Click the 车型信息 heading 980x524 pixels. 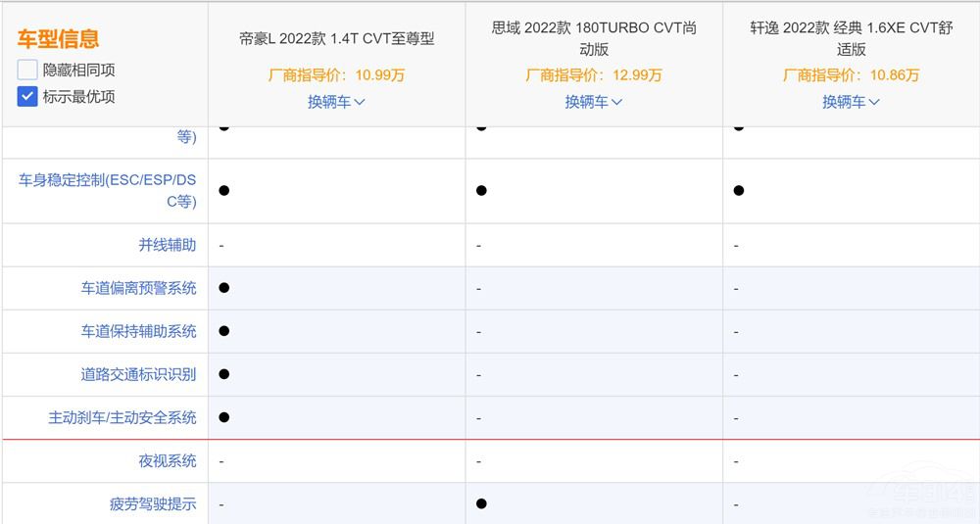click(x=58, y=39)
